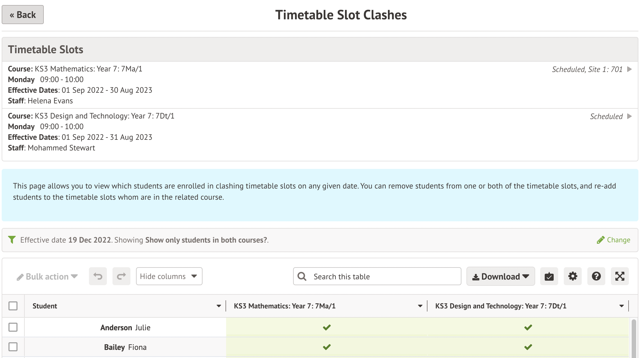Open table settings gear icon
Viewport: 644px width, 358px height.
[573, 276]
